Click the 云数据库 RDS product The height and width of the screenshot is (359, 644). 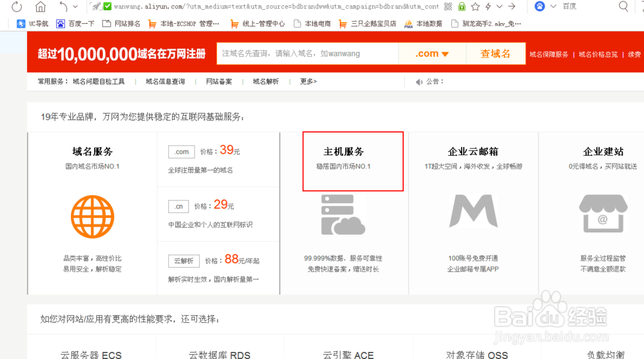pyautogui.click(x=220, y=355)
